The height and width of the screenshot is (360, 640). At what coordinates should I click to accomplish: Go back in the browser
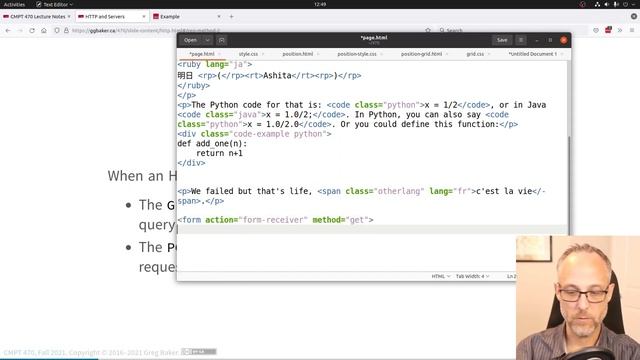pyautogui.click(x=8, y=31)
